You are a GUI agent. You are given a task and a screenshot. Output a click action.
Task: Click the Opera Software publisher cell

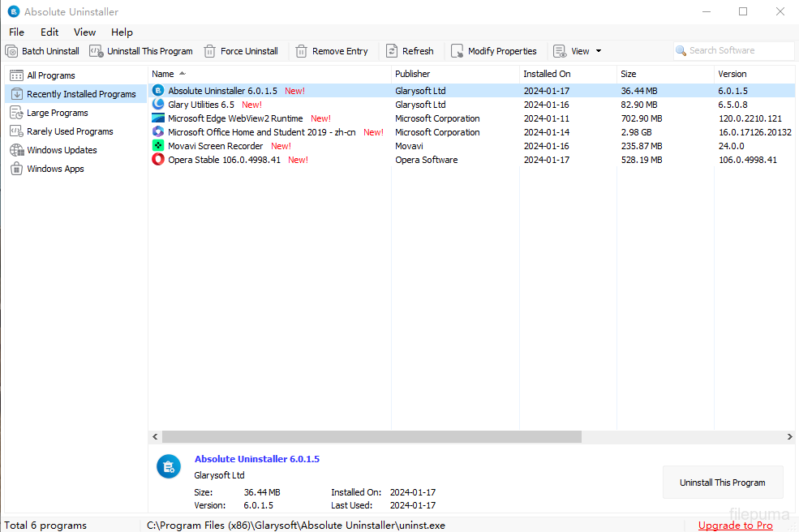point(427,160)
